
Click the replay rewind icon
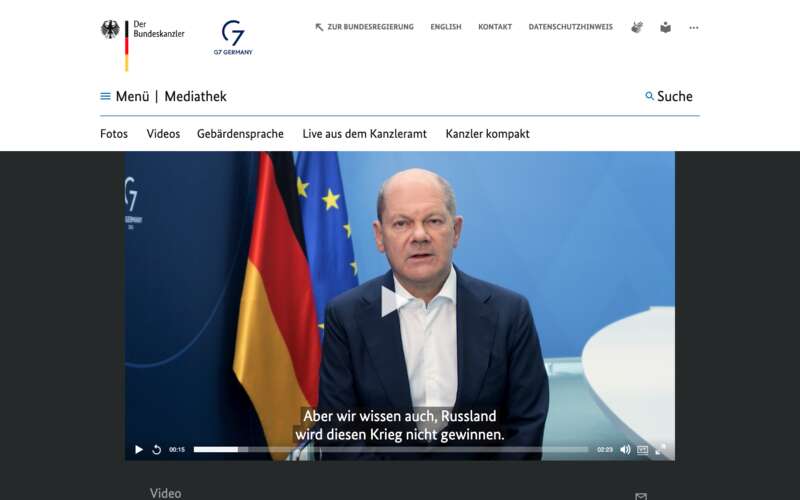click(x=157, y=449)
